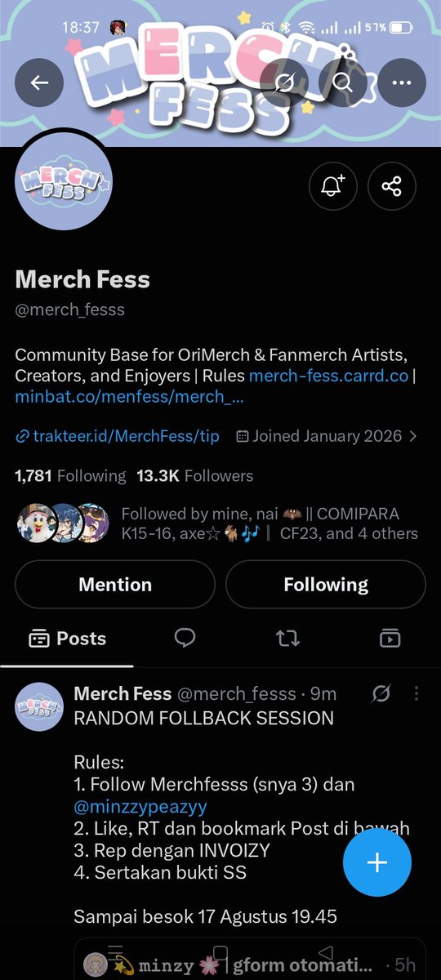Tap the blue compose plus button
The image size is (441, 980).
377,863
